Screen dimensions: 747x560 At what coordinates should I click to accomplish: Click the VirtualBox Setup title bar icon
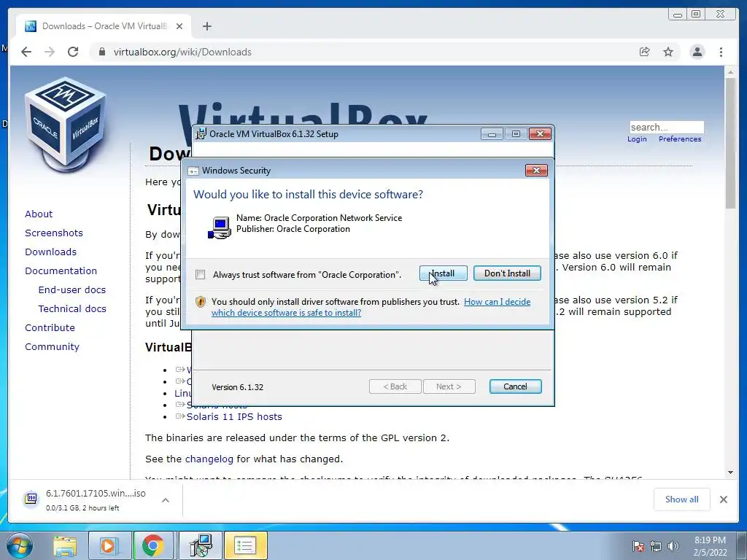click(x=201, y=134)
